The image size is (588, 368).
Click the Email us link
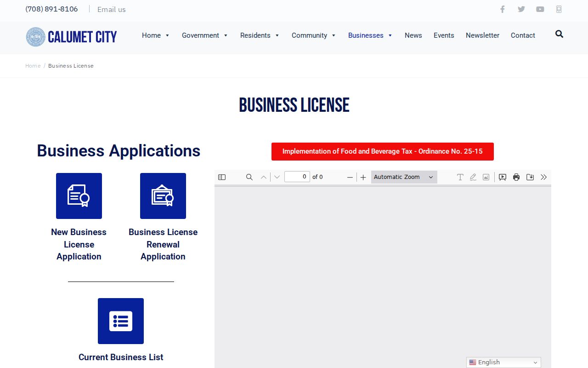[x=112, y=9]
